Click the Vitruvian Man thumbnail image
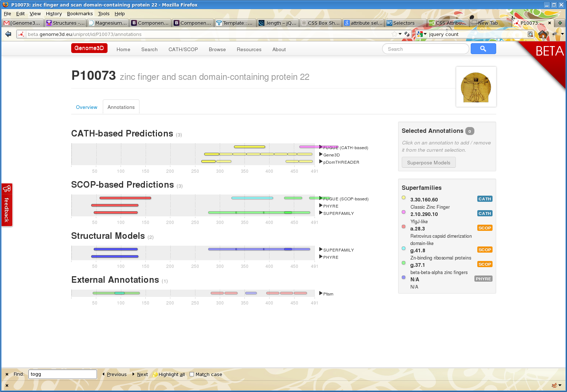 tap(476, 87)
